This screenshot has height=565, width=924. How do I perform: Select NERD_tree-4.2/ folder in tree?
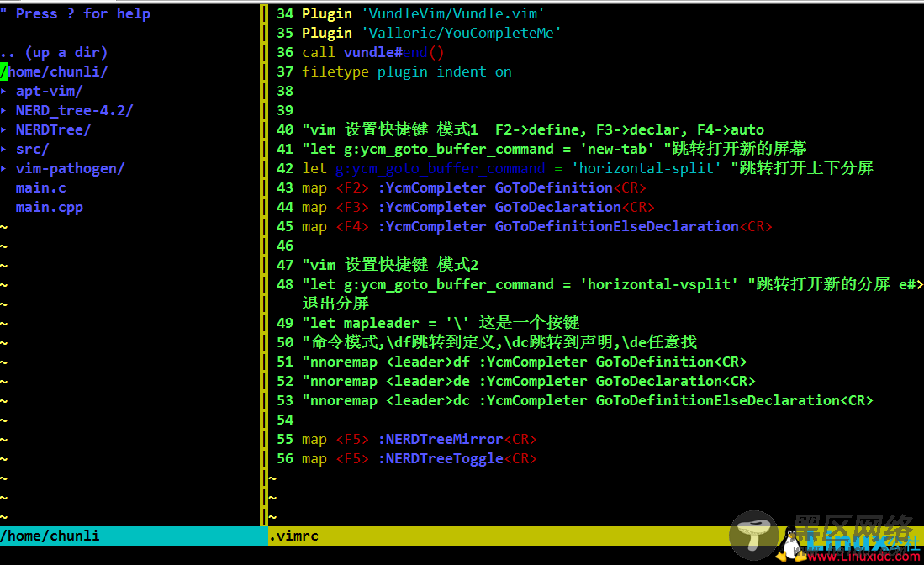[75, 111]
